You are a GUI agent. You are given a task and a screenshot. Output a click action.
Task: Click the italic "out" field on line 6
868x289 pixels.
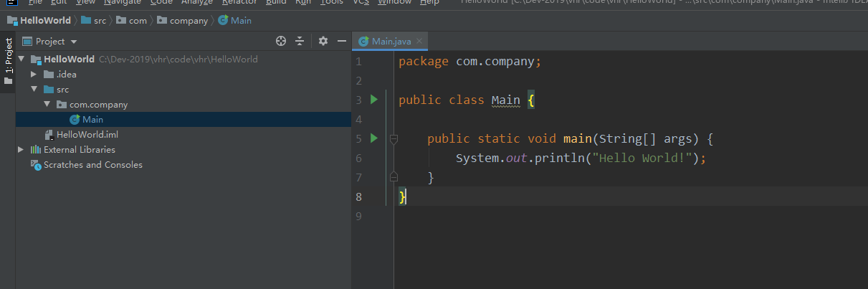[x=517, y=158]
